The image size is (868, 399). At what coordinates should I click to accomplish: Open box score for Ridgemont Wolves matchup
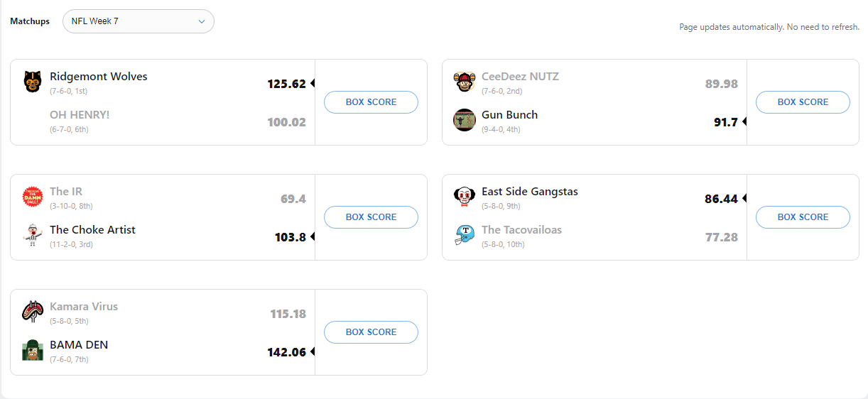coord(371,102)
